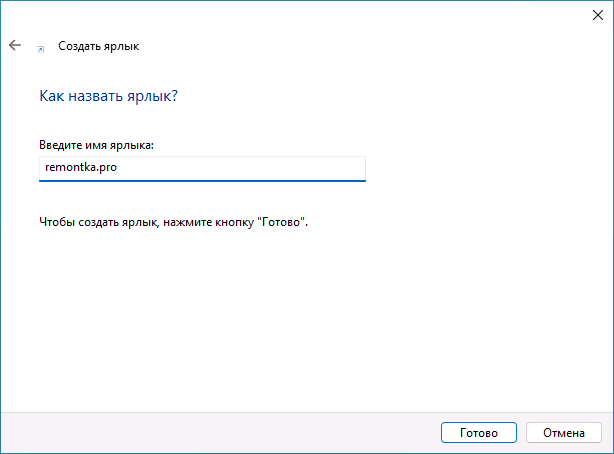The width and height of the screenshot is (614, 454).
Task: Close the Создать ярлык dialog window
Action: (596, 15)
